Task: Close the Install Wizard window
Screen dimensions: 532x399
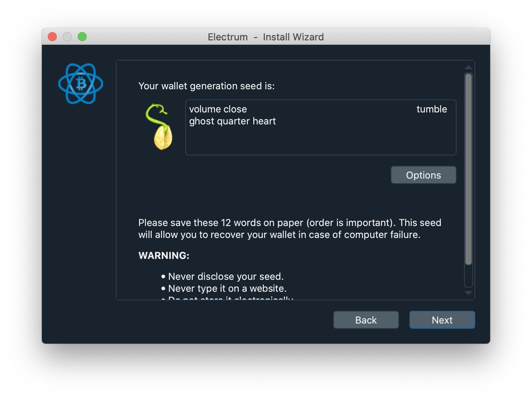Action: [52, 37]
